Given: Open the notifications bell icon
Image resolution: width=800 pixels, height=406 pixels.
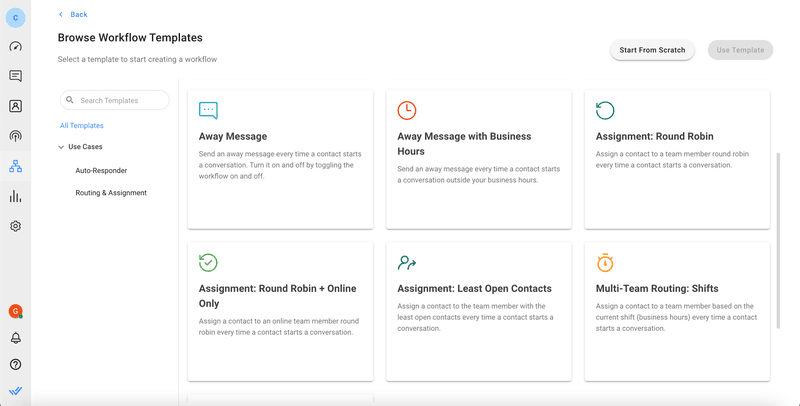Looking at the screenshot, I should (x=15, y=338).
